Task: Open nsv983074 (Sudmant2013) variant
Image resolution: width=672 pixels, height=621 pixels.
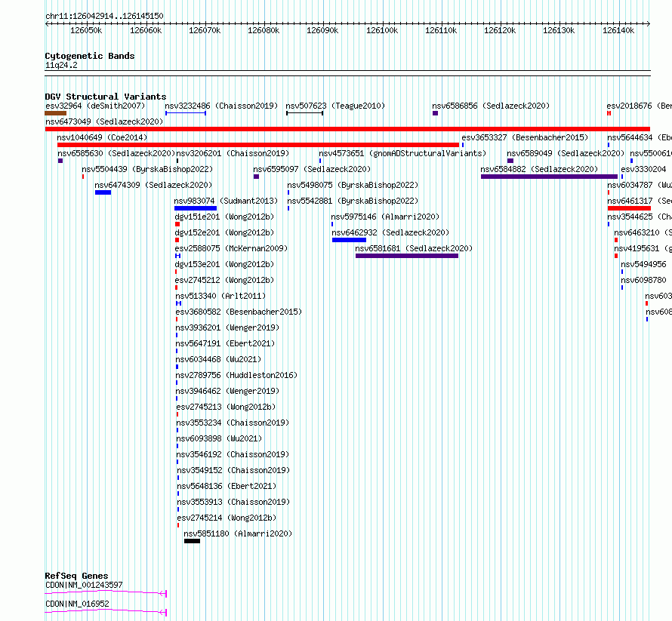Action: click(x=226, y=201)
